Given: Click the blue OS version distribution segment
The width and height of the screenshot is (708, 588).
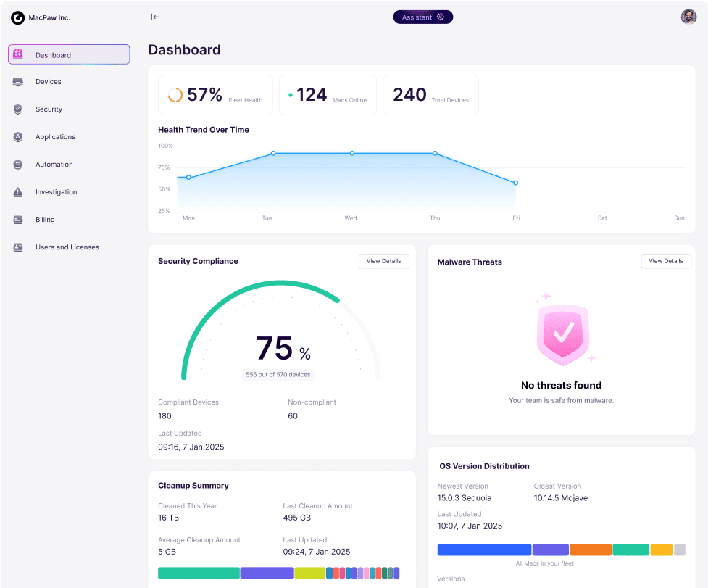Looking at the screenshot, I should pyautogui.click(x=484, y=550).
